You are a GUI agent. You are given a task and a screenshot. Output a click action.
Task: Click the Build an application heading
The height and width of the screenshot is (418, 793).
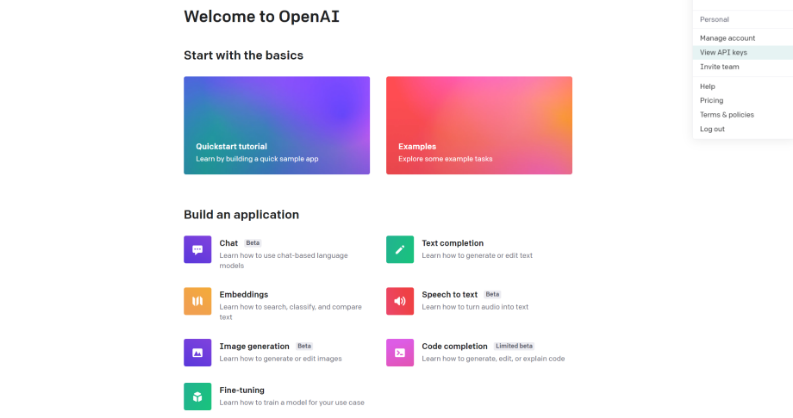241,214
